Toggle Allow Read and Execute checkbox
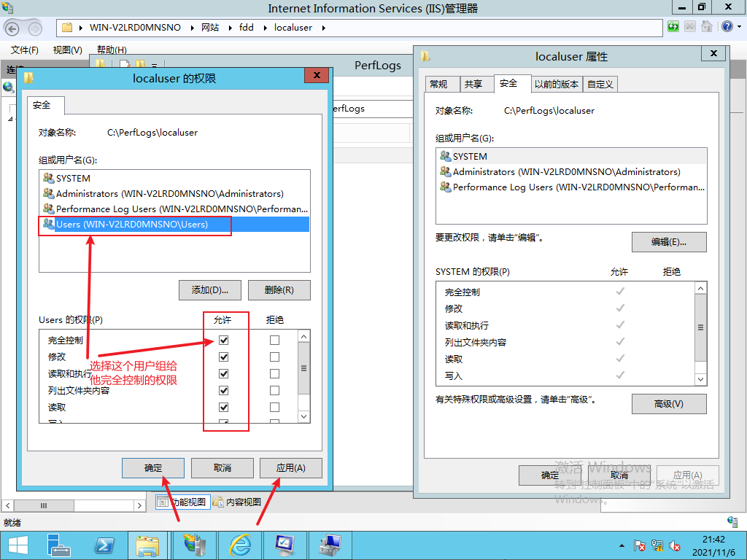The image size is (747, 560). coord(223,374)
